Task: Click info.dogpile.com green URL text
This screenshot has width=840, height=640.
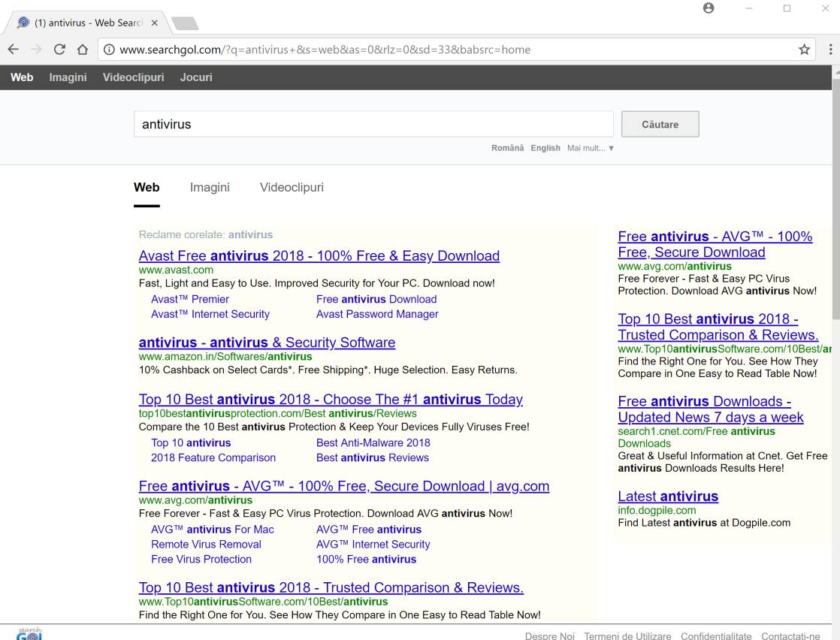Action: pos(657,510)
